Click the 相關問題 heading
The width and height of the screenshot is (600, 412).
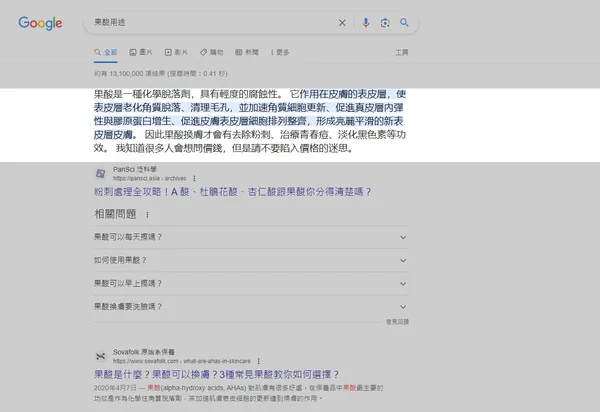coord(115,214)
